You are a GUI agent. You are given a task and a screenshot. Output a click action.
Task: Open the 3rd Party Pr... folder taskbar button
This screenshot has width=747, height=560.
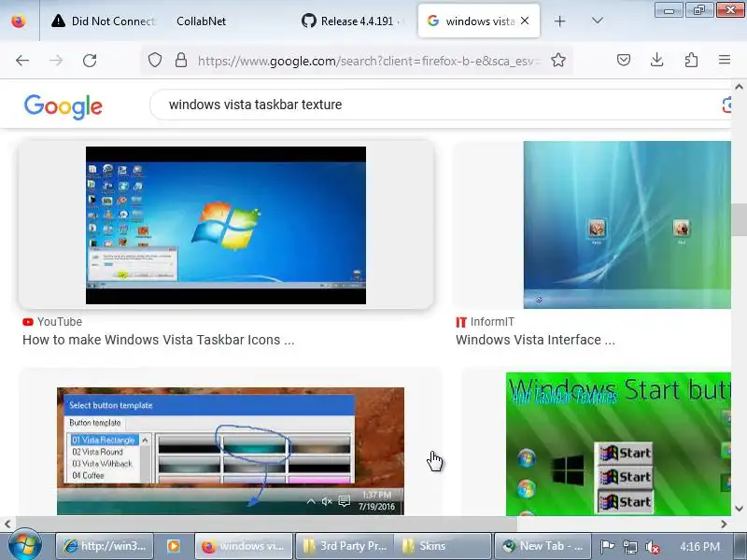tap(345, 546)
